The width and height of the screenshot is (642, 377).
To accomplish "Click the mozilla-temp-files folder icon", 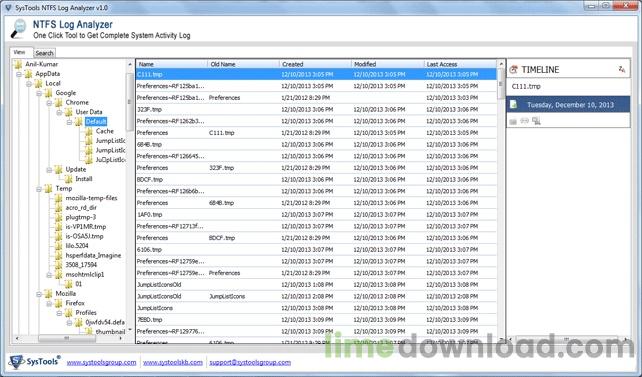I will (59, 198).
